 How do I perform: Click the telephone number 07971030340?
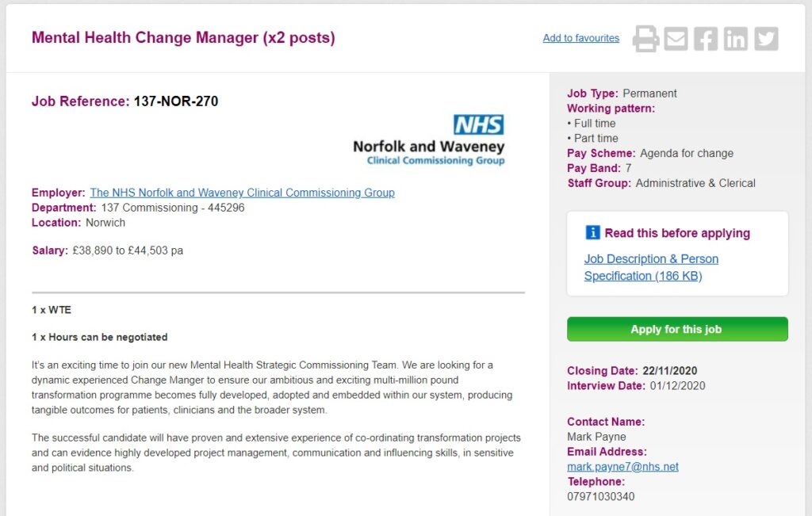point(601,496)
